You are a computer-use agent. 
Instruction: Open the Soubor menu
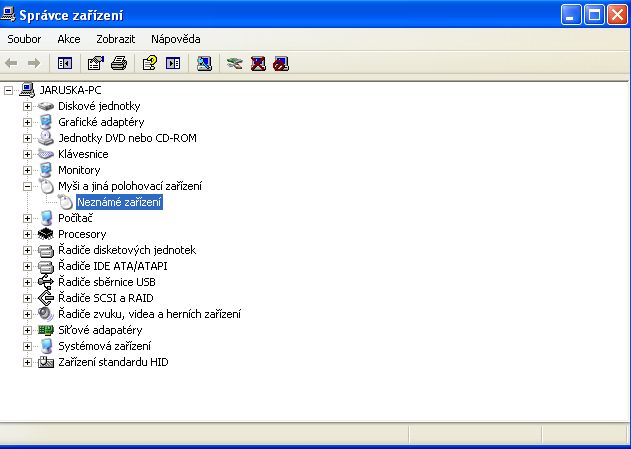(x=24, y=39)
